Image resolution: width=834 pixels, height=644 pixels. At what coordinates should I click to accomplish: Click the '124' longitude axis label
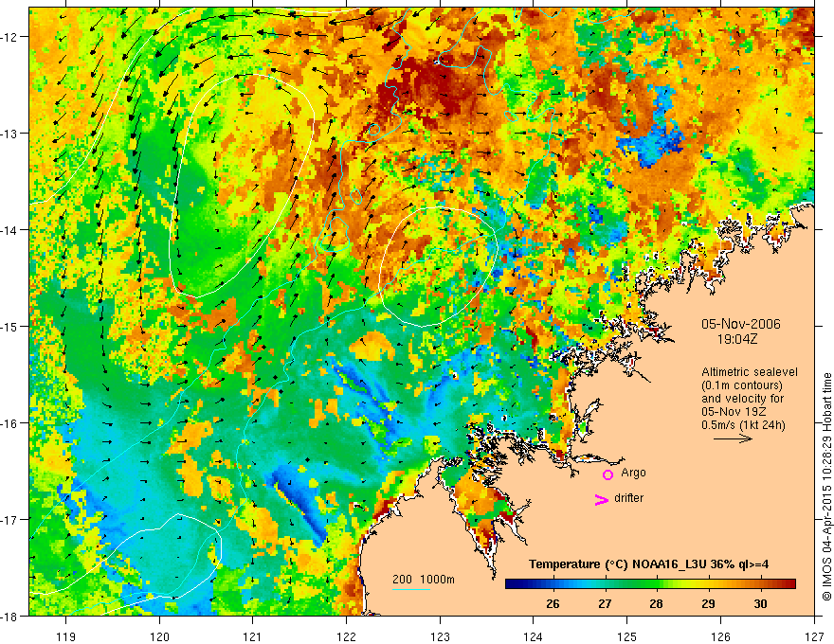point(534,636)
